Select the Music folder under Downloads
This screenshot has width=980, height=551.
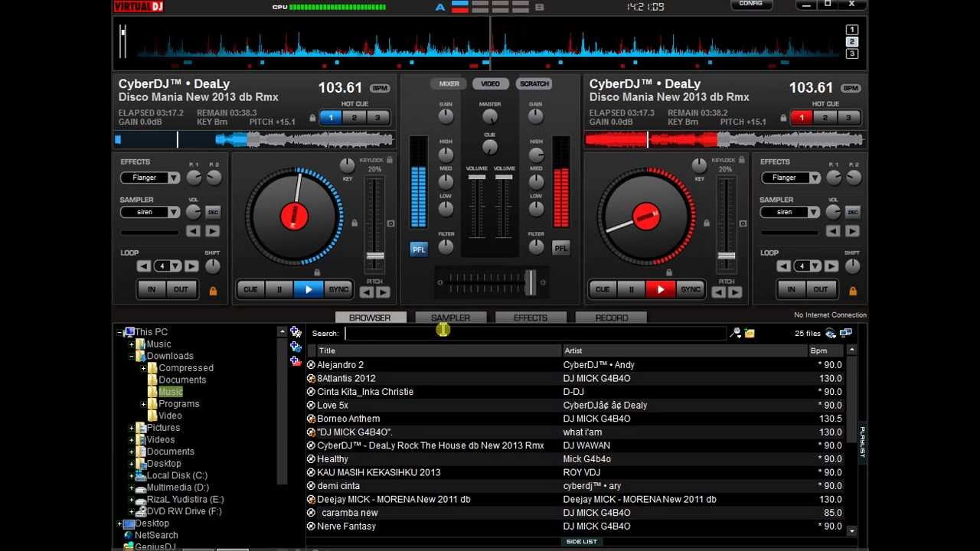click(171, 392)
